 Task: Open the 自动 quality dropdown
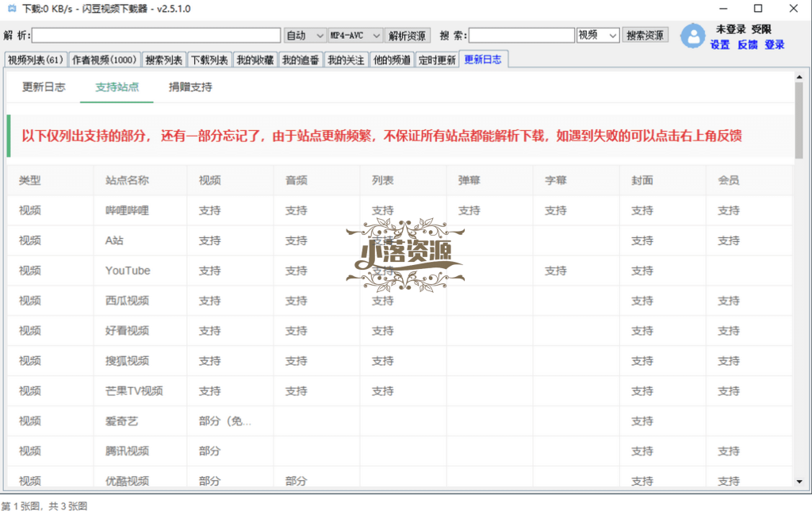(x=305, y=35)
